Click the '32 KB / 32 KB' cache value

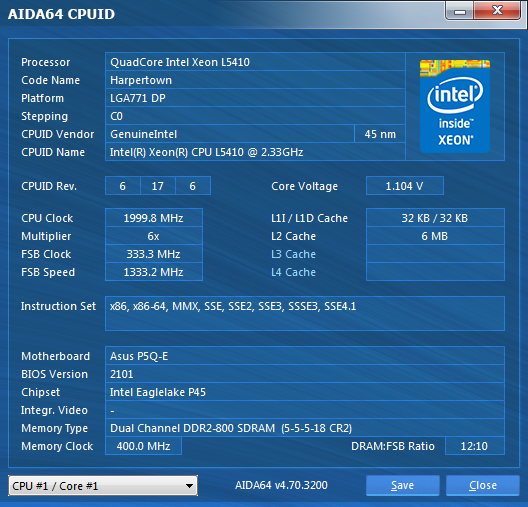[435, 218]
